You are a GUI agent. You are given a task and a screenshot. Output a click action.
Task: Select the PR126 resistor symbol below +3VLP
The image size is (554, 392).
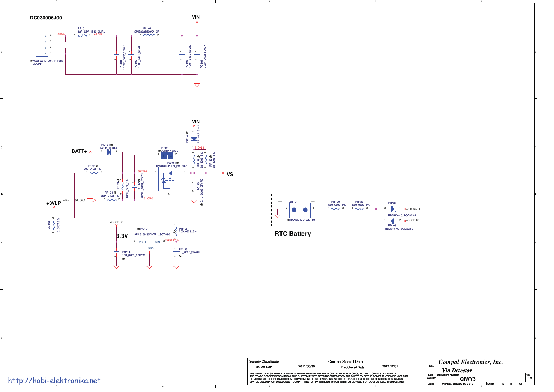54,225
